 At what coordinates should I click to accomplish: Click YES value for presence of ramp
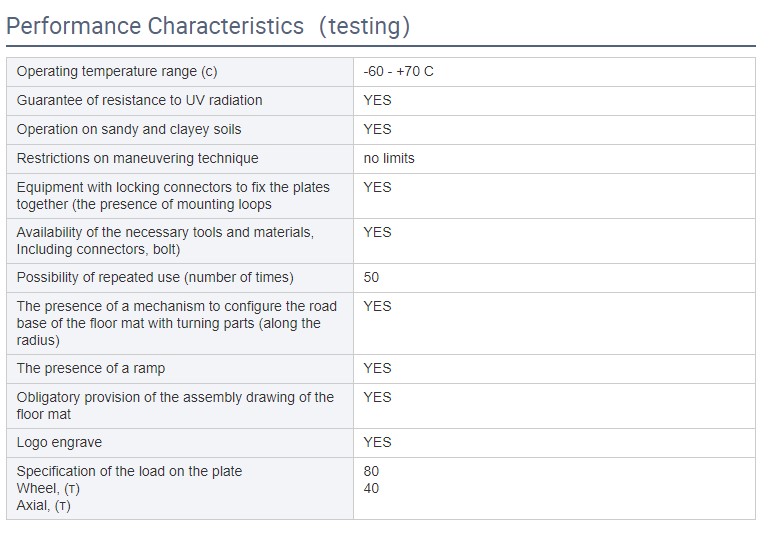[x=378, y=368]
